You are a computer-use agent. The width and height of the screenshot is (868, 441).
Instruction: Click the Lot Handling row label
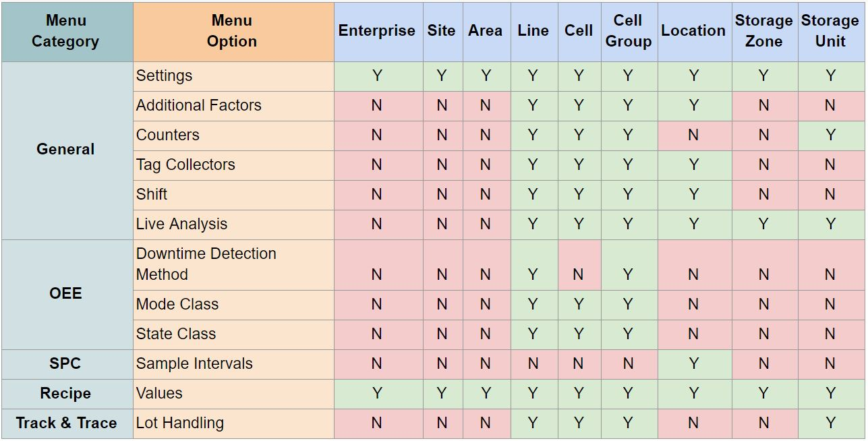180,423
